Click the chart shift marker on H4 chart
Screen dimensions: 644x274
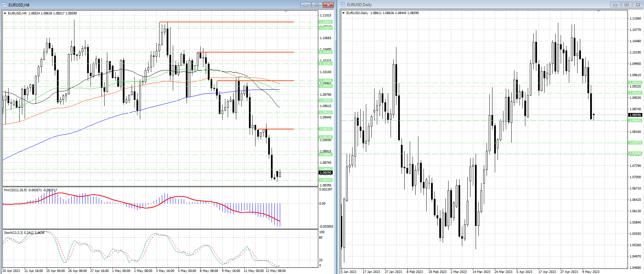click(x=286, y=12)
